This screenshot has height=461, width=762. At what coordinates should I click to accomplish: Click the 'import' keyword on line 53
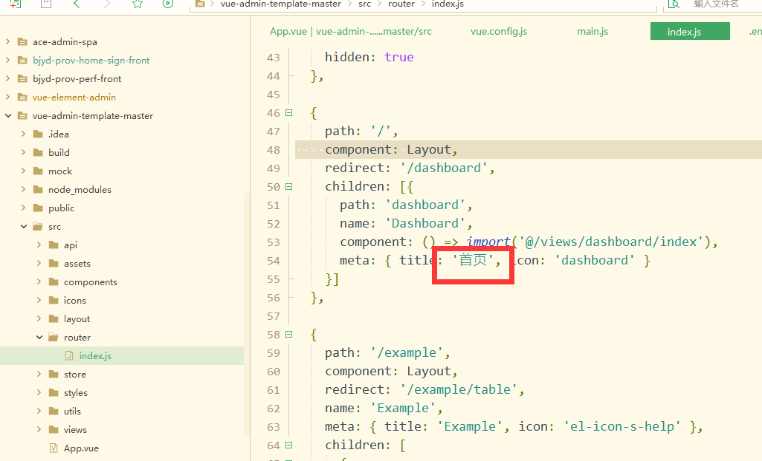488,242
